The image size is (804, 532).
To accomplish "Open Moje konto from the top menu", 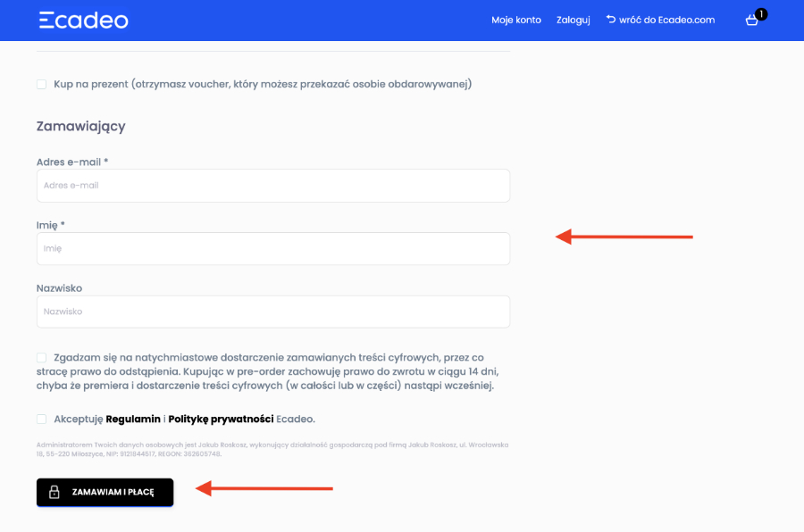I will tap(515, 20).
